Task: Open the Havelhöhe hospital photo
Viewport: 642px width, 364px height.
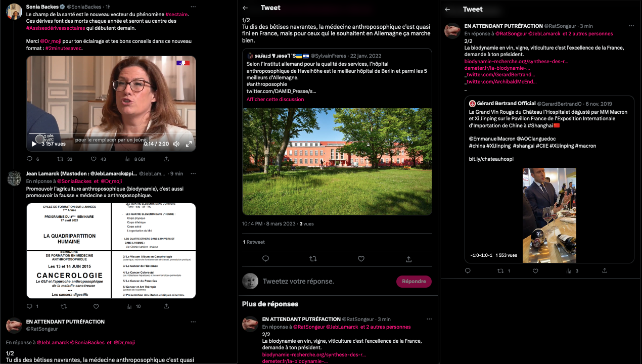Action: coord(337,161)
